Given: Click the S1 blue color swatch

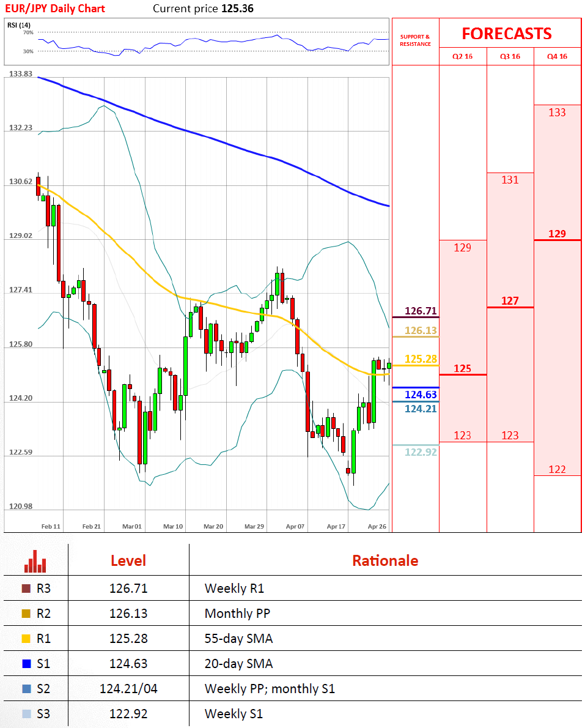Looking at the screenshot, I should coord(26,664).
